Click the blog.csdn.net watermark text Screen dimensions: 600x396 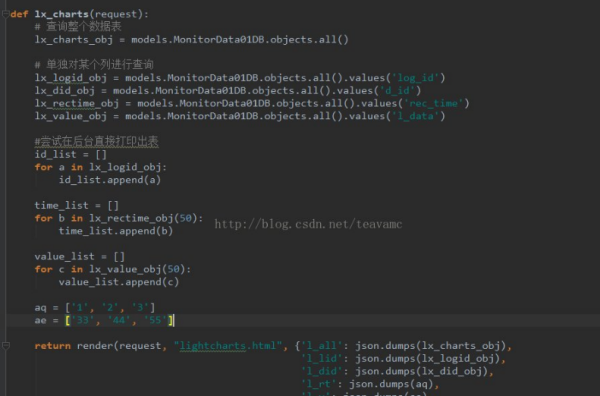click(x=308, y=224)
